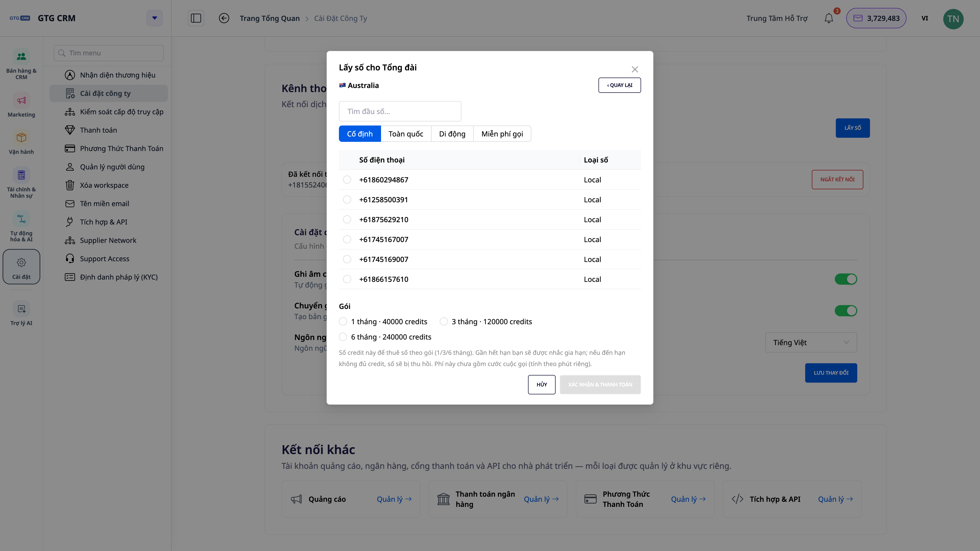Select phone number +61745167007
This screenshot has width=980, height=551.
pos(347,239)
